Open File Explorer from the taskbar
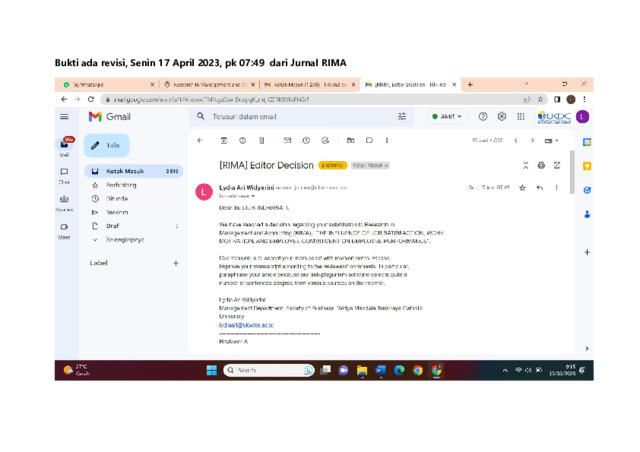The width and height of the screenshot is (640, 452). click(362, 370)
